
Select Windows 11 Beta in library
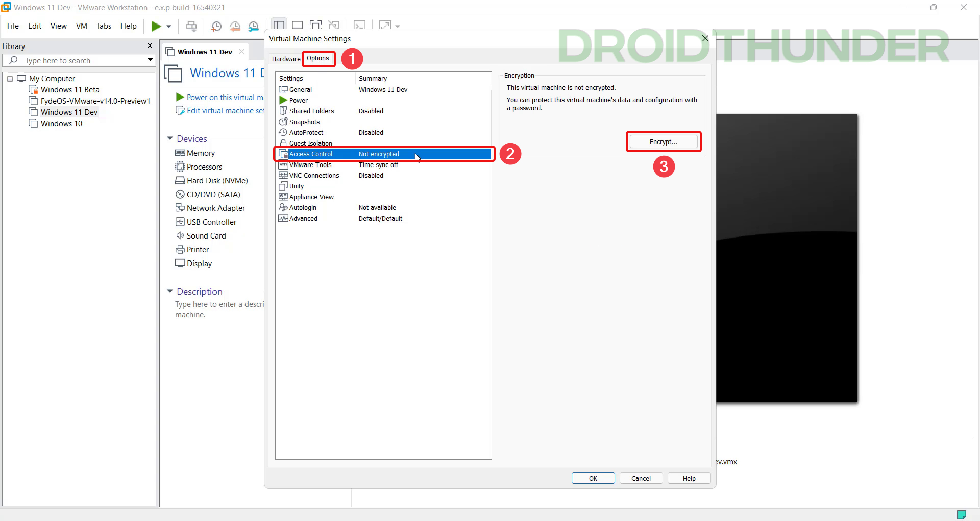[70, 90]
